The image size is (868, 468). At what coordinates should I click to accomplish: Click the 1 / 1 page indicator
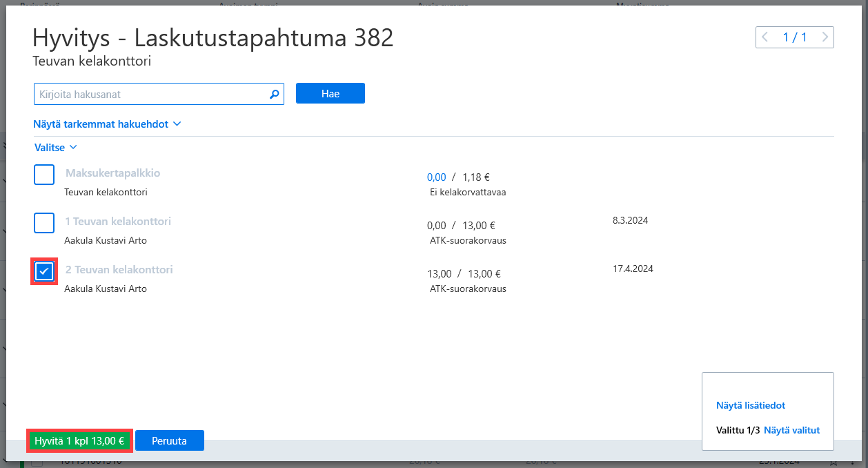(x=795, y=37)
